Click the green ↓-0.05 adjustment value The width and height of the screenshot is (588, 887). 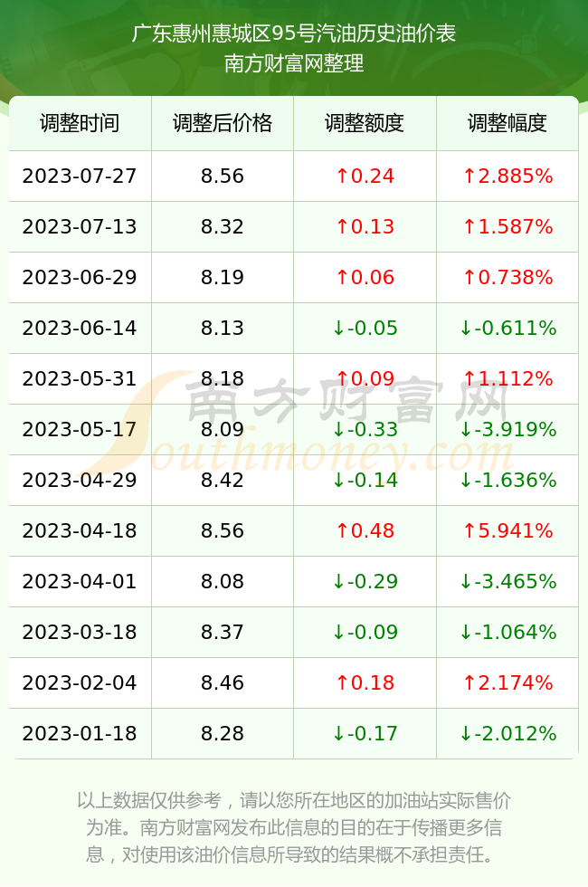(365, 328)
